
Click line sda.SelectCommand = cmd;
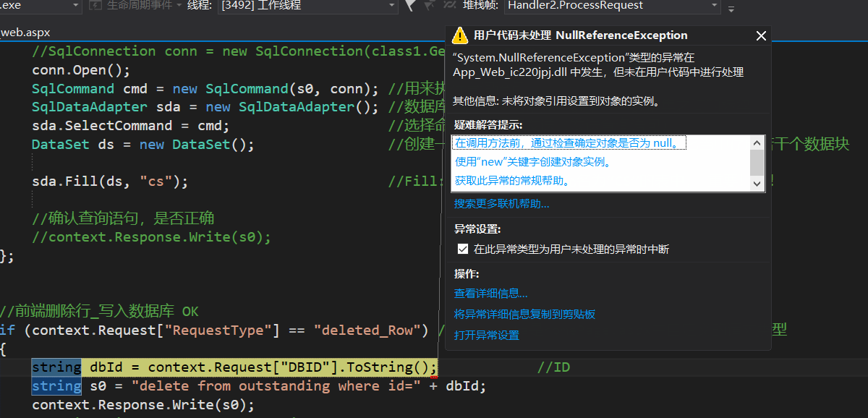click(131, 126)
